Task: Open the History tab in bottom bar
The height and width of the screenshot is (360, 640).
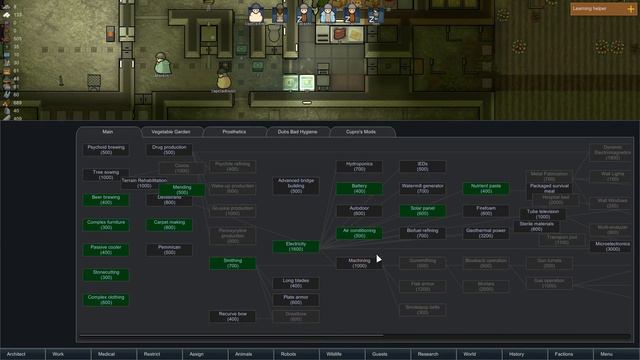Action: tap(525, 354)
